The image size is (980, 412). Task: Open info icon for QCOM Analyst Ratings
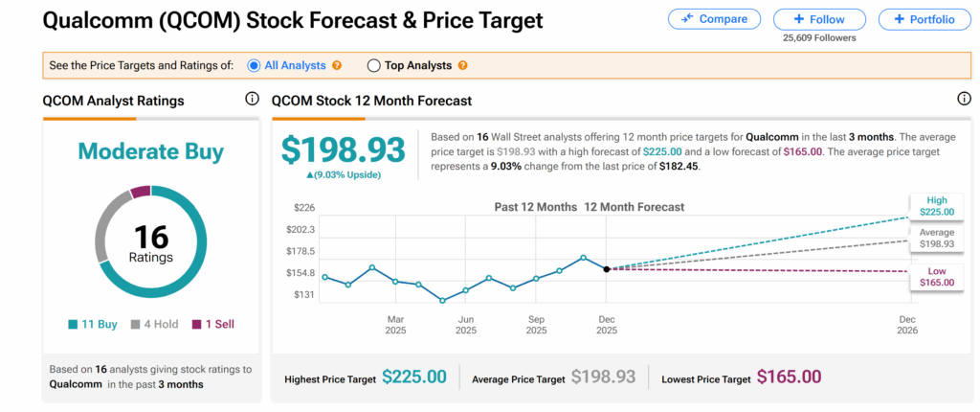point(253,99)
